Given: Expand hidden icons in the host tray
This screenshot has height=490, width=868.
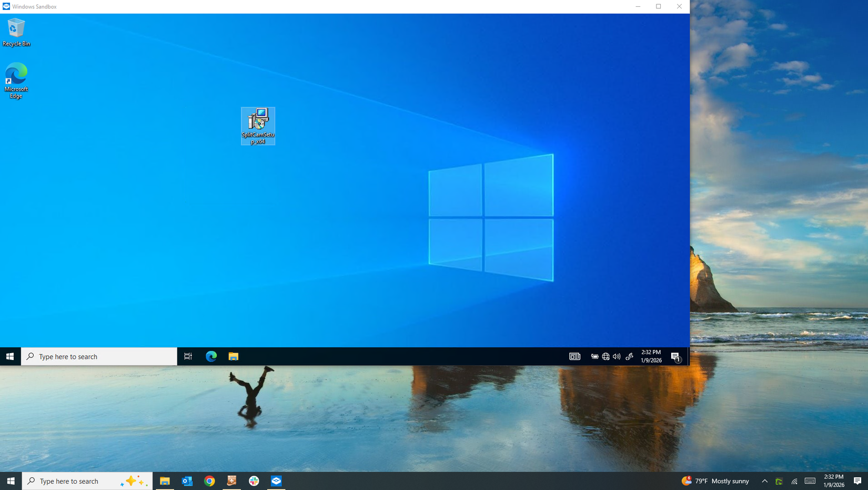Looking at the screenshot, I should 764,481.
